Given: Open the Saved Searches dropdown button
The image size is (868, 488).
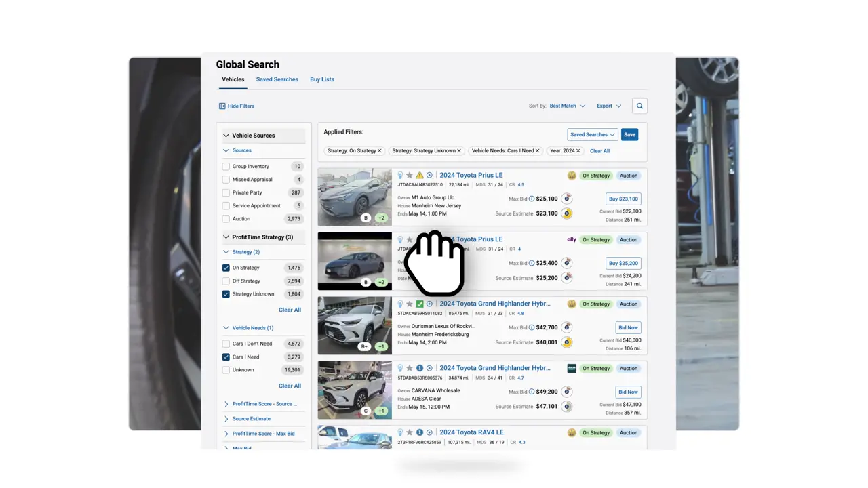Looking at the screenshot, I should point(593,135).
